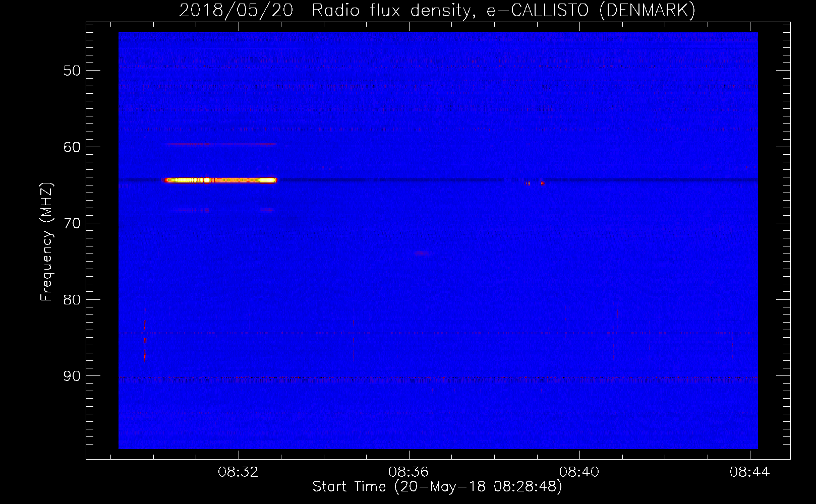The width and height of the screenshot is (816, 504).
Task: Click the 90 MHz frequency tick label
Action: click(72, 376)
